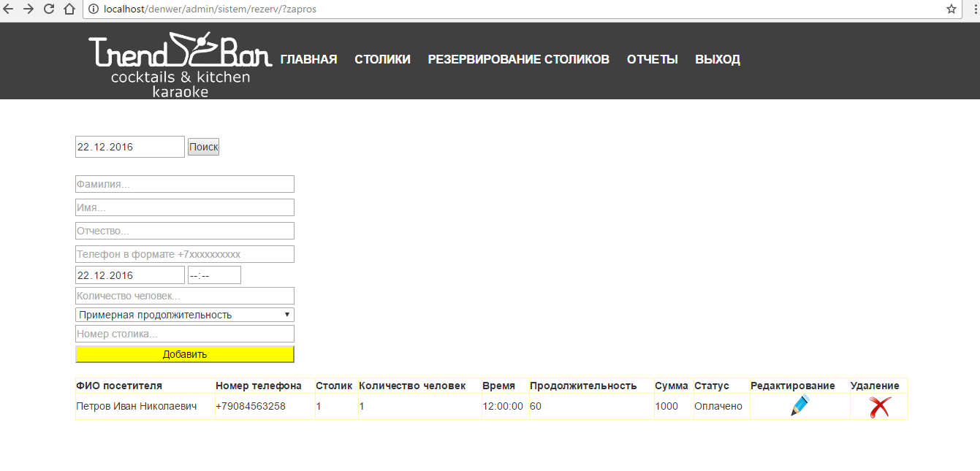Click the Удаление column header
Viewport: 980px width, 471px height.
pyautogui.click(x=875, y=386)
